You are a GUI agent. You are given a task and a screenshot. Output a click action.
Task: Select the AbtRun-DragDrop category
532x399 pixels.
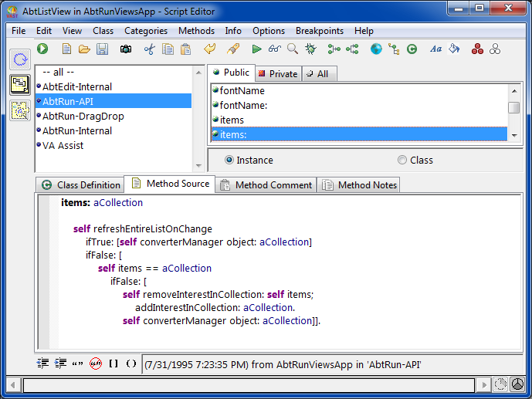(x=83, y=117)
